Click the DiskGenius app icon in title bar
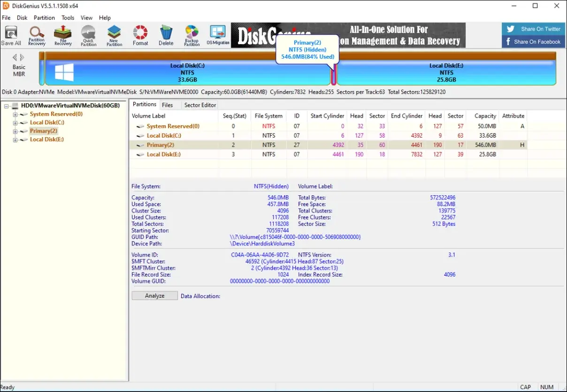Screen dimensions: 567x392 [6, 6]
